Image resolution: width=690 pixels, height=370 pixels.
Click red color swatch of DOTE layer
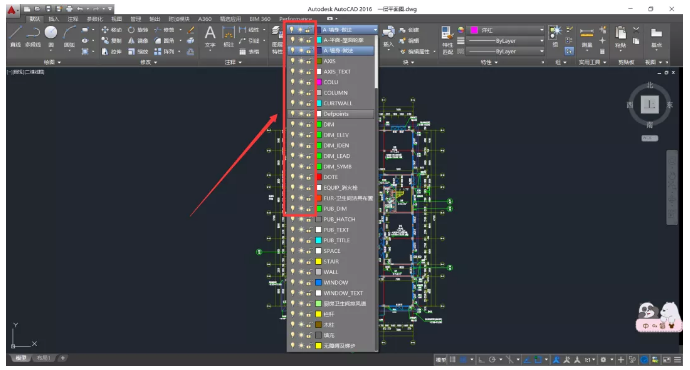(x=319, y=177)
